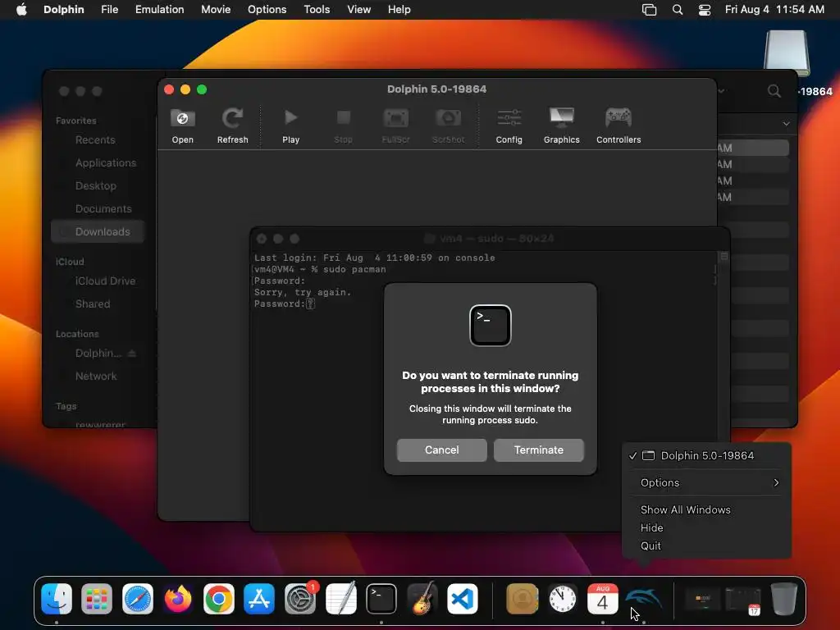The height and width of the screenshot is (630, 840).
Task: Open the Dolphin app menu in menu bar
Action: pyautogui.click(x=63, y=10)
